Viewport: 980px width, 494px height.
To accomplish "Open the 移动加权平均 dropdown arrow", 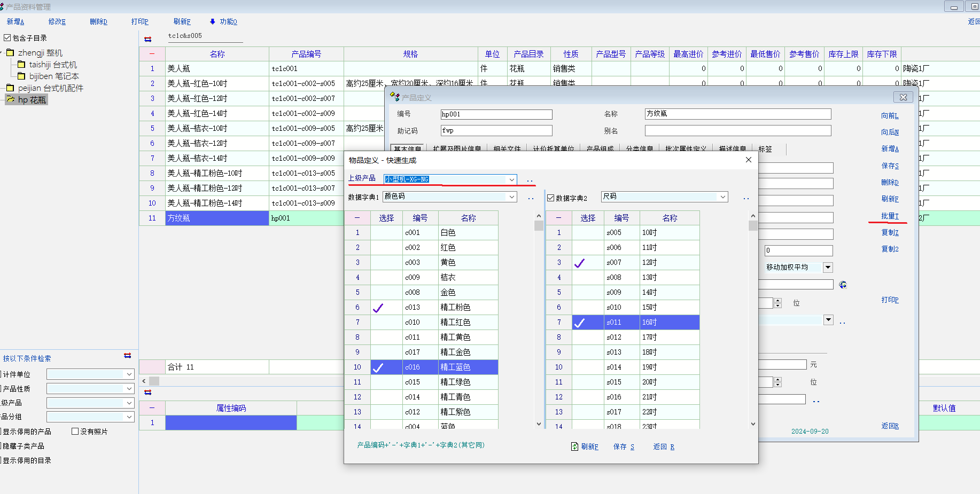I will click(x=828, y=268).
